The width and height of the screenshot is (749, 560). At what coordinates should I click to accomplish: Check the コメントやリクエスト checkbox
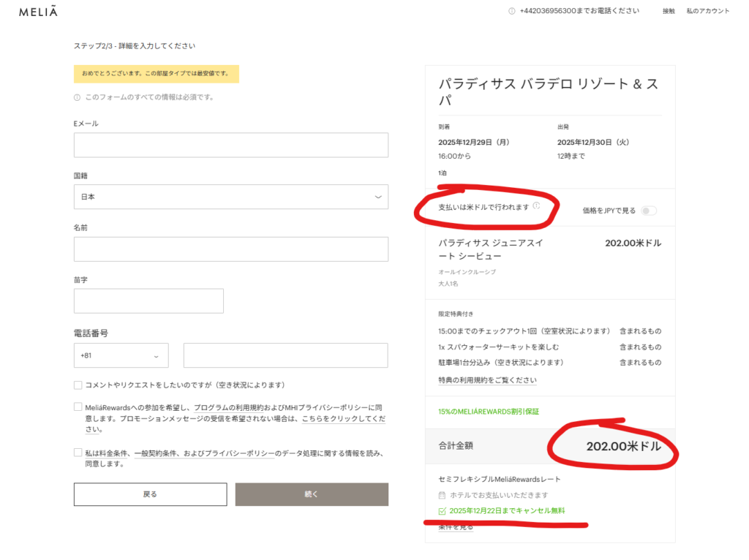(x=78, y=385)
